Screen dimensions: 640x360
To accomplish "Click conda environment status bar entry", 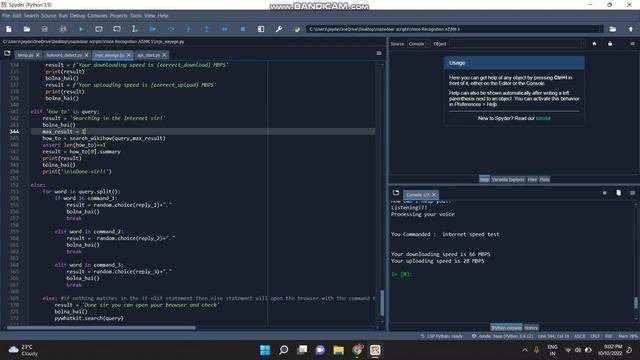I will tap(502, 336).
